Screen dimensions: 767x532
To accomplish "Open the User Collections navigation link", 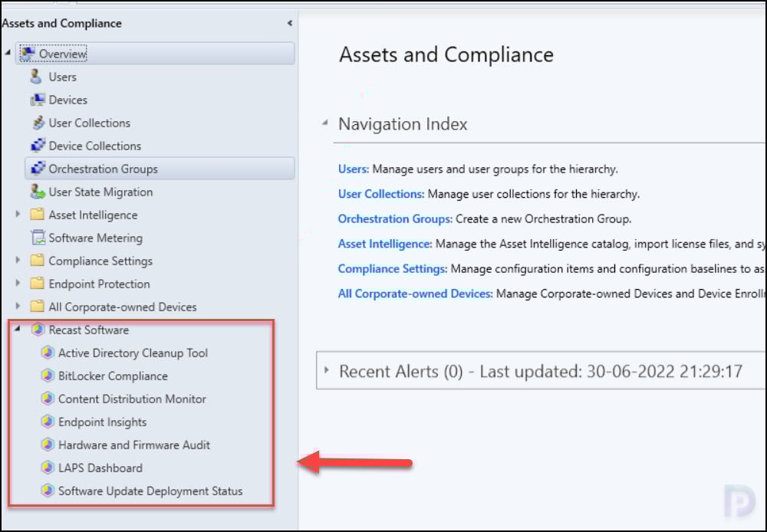I will click(x=381, y=194).
